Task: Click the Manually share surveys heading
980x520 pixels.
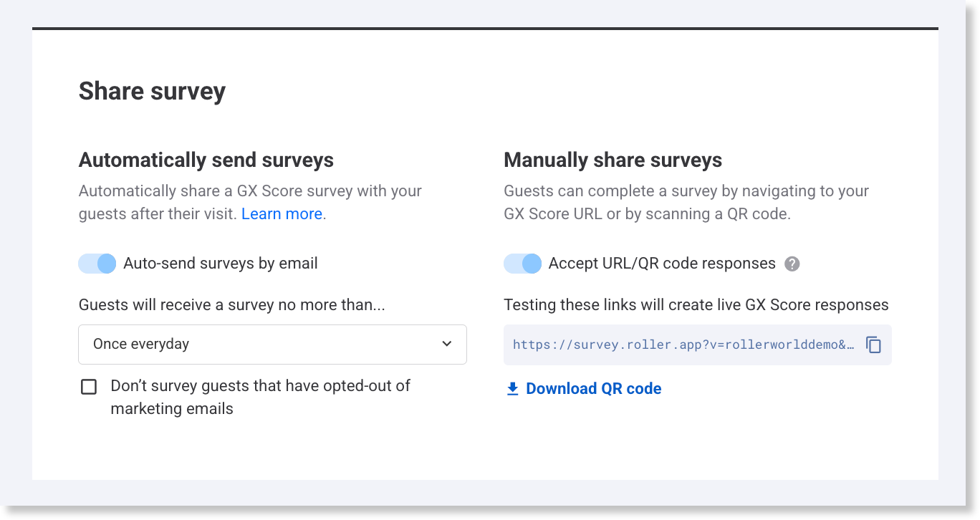Action: click(x=612, y=160)
